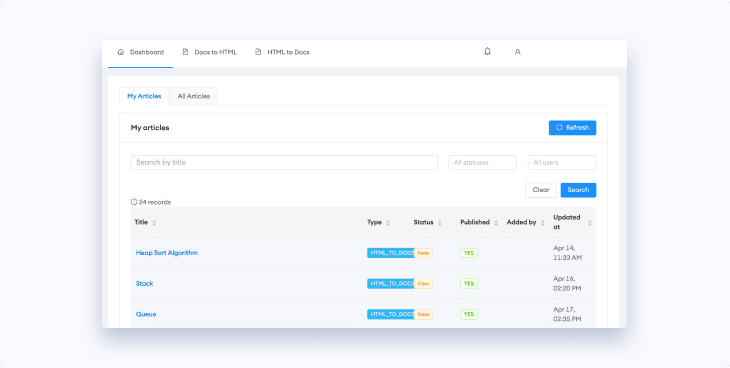Viewport: 730px width, 368px height.
Task: Click New status tag in Heap Sort row
Action: pyautogui.click(x=424, y=253)
